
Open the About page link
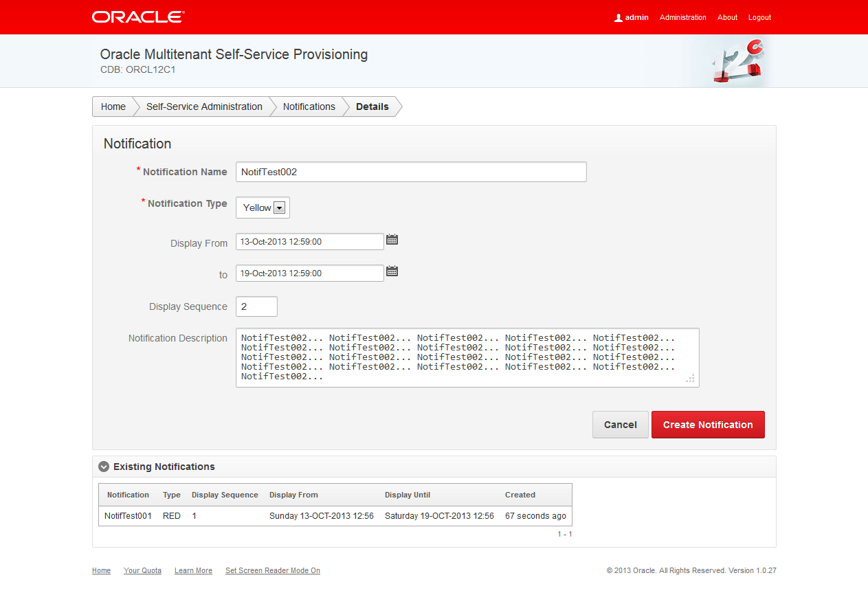(727, 18)
